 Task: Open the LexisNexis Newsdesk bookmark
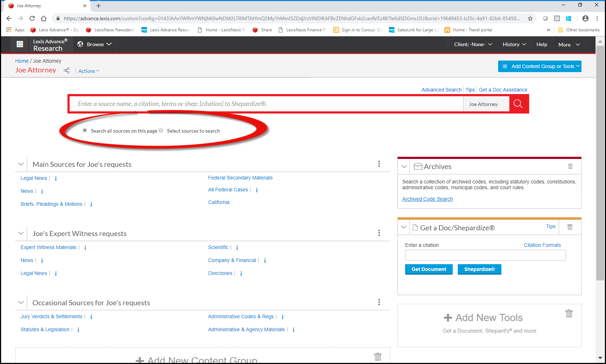(110, 30)
